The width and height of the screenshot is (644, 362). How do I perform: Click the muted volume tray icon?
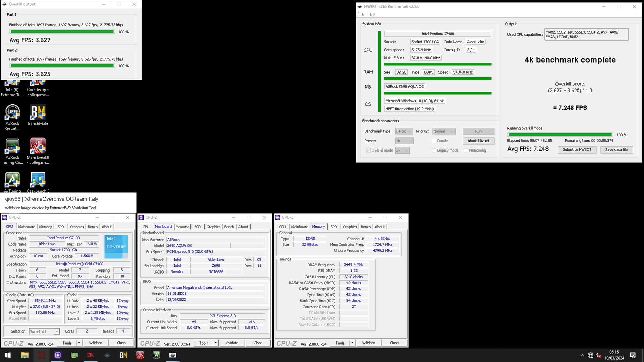point(598,355)
